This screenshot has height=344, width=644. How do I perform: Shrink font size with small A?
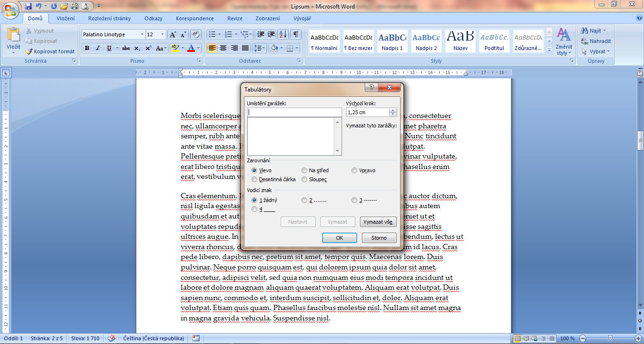(x=183, y=34)
